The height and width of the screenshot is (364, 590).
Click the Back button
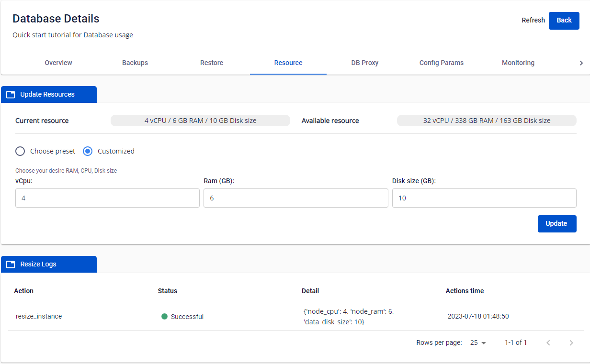(564, 21)
